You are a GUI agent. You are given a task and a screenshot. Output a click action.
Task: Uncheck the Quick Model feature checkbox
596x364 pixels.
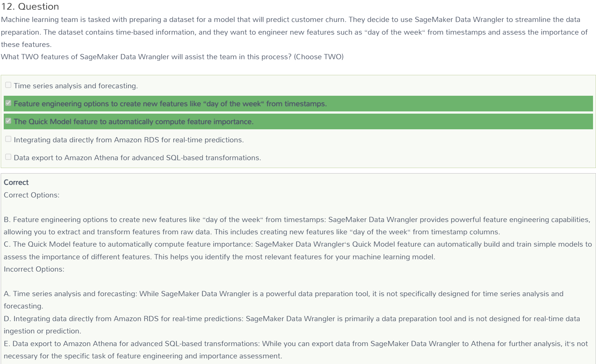click(8, 121)
